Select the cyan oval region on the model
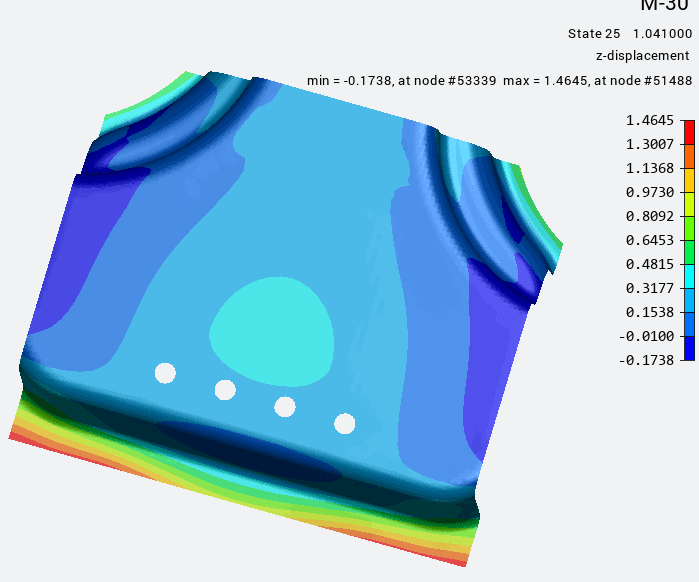699x582 pixels. click(x=273, y=332)
